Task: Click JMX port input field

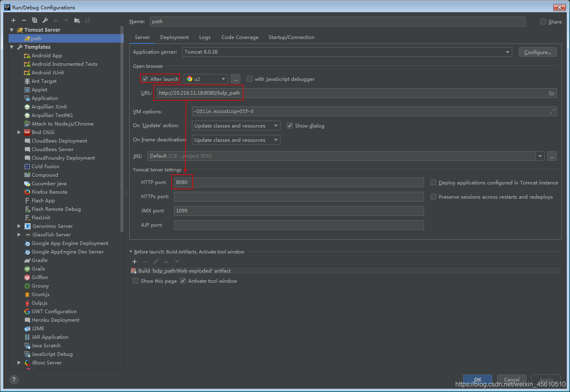Action: 299,211
